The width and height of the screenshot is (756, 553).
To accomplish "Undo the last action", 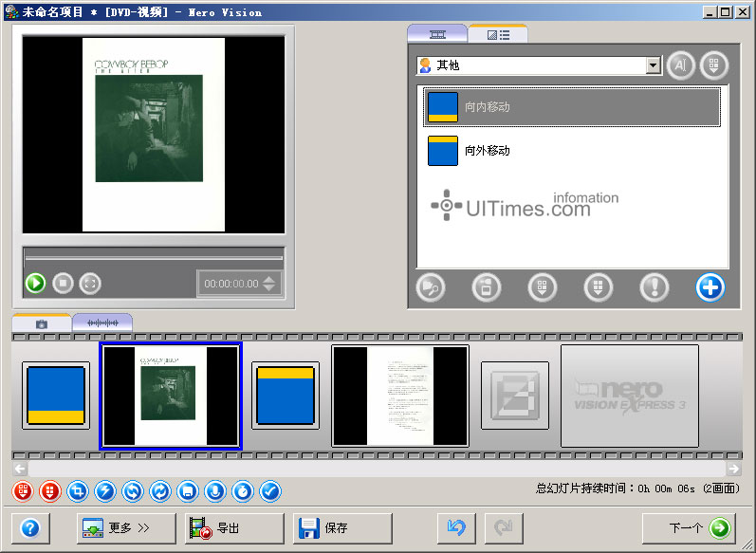I will [x=456, y=528].
